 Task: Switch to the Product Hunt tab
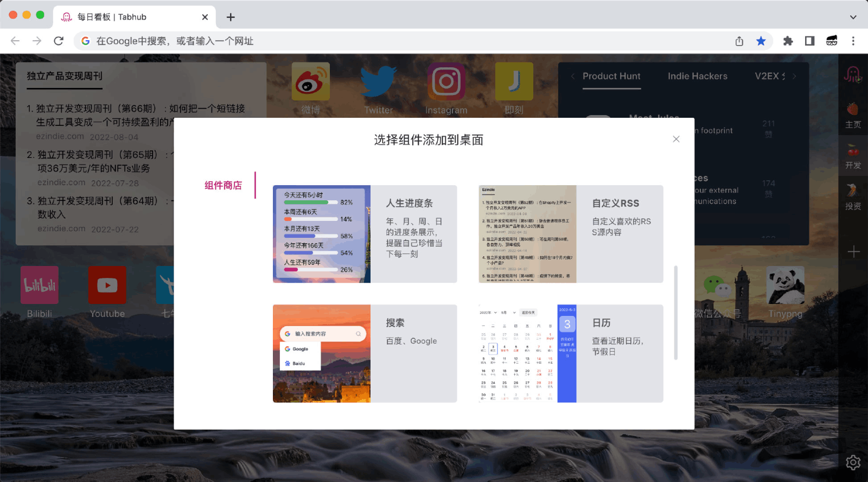click(611, 76)
